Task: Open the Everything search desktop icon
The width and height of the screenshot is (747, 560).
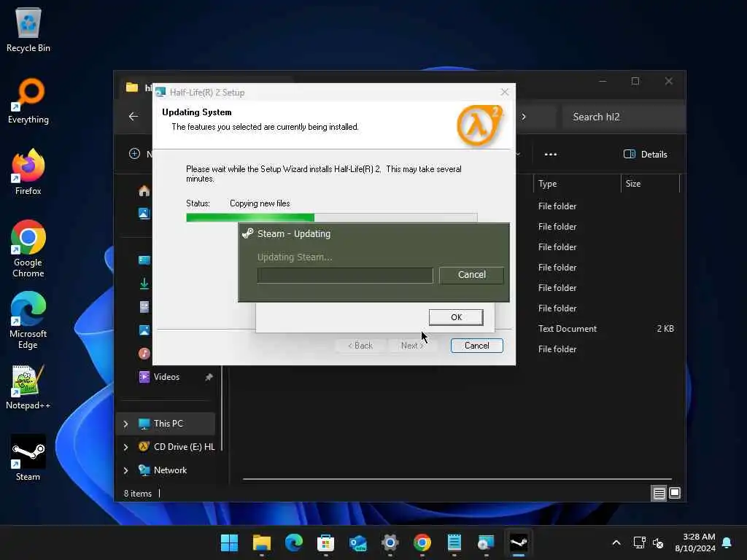Action: pyautogui.click(x=28, y=101)
